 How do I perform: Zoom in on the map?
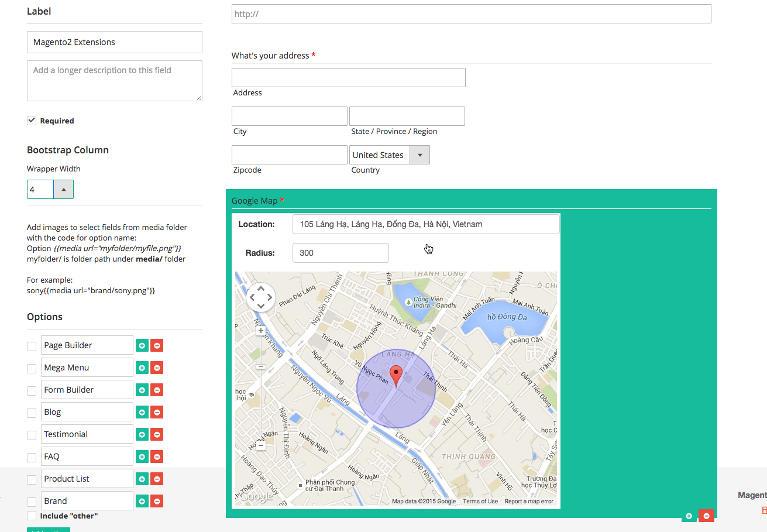point(261,331)
